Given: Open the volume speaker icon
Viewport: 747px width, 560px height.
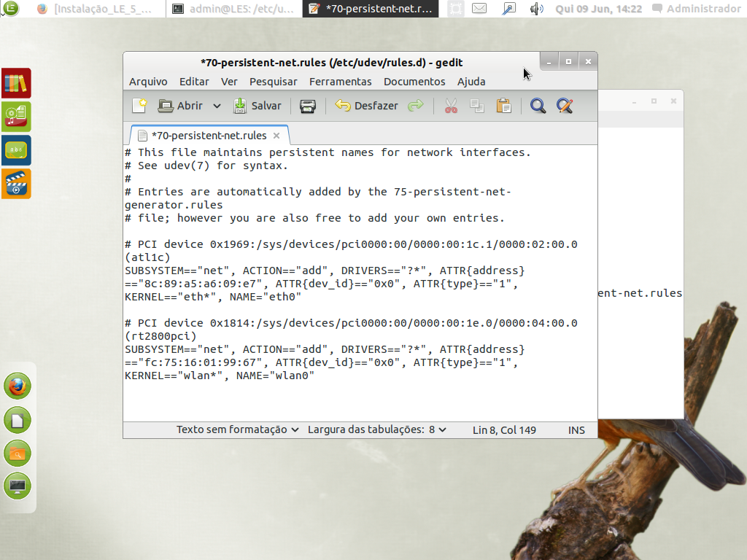Looking at the screenshot, I should click(537, 9).
